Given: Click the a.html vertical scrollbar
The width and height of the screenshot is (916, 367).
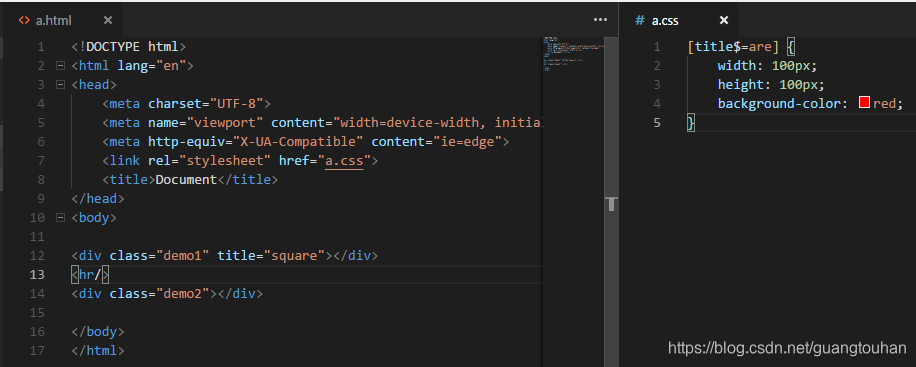Looking at the screenshot, I should [611, 201].
